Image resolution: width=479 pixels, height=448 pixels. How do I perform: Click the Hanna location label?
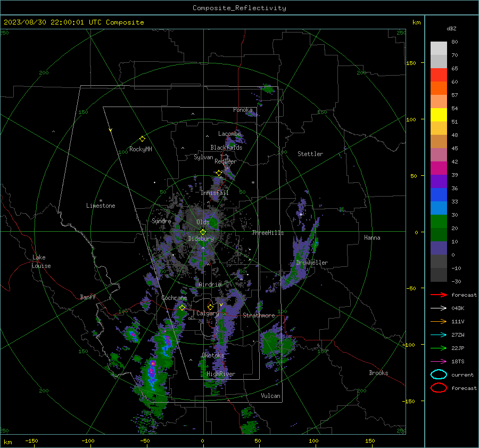(372, 238)
